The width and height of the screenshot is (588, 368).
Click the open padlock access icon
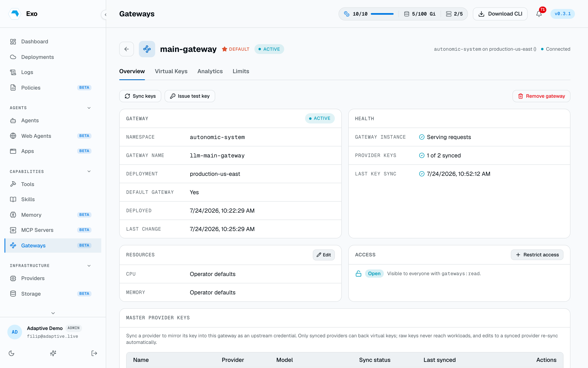tap(358, 274)
